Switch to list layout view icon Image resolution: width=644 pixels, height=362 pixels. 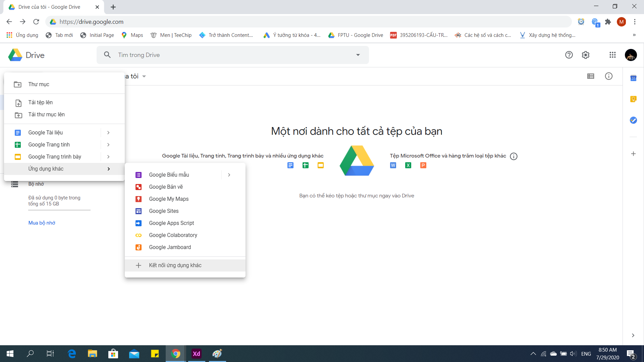pos(591,76)
